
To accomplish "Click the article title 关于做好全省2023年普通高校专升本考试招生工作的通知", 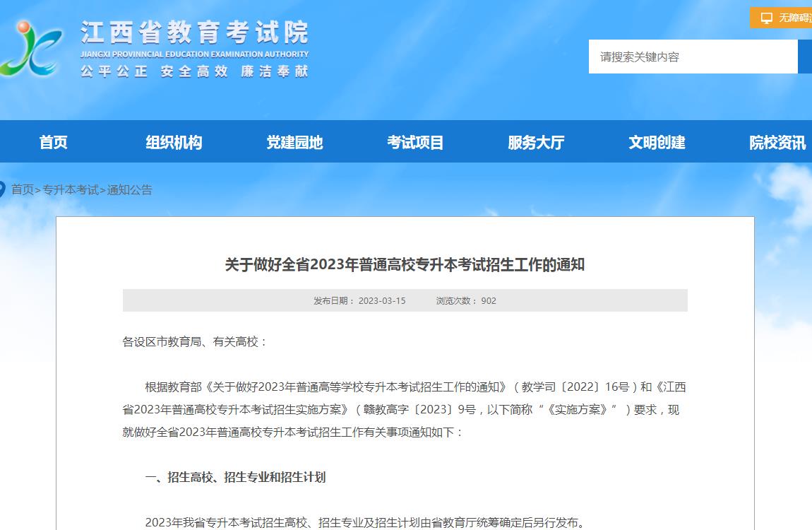I will [x=405, y=265].
